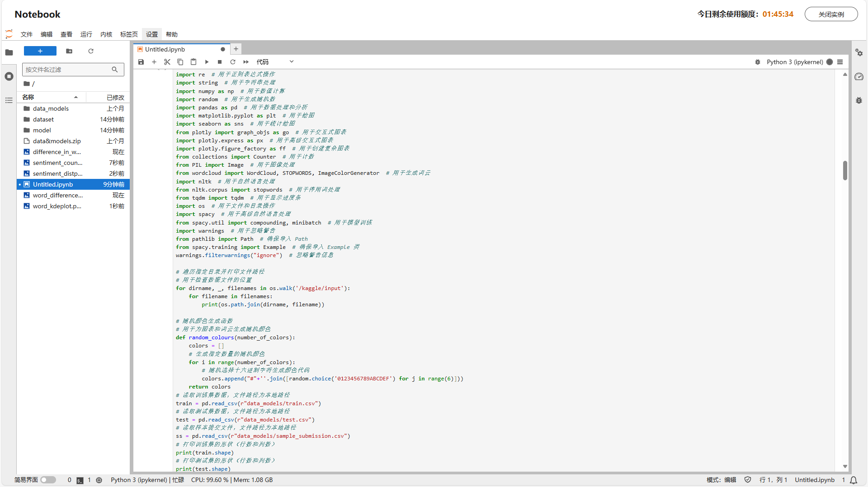
Task: Sort files by name column header
Action: [51, 97]
